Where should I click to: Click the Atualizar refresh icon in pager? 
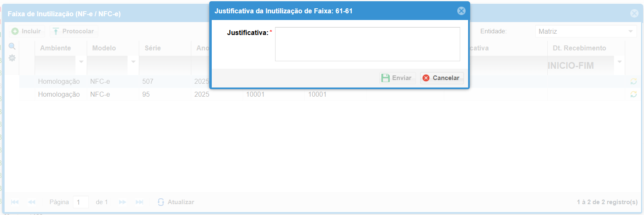[x=161, y=202]
